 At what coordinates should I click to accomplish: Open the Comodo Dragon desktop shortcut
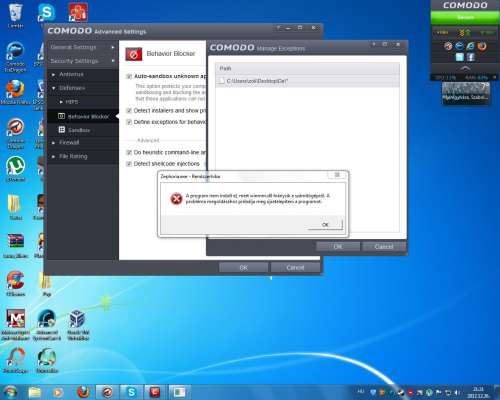click(15, 133)
